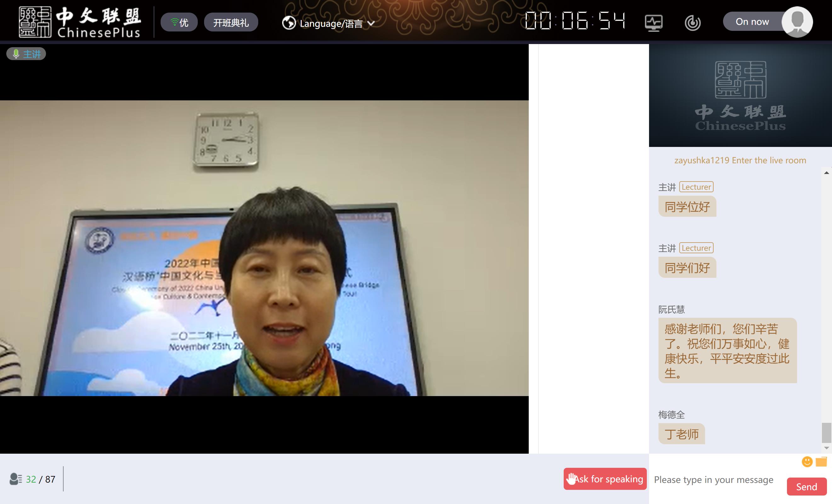832x504 pixels.
Task: Click the participants list icon
Action: (x=15, y=479)
